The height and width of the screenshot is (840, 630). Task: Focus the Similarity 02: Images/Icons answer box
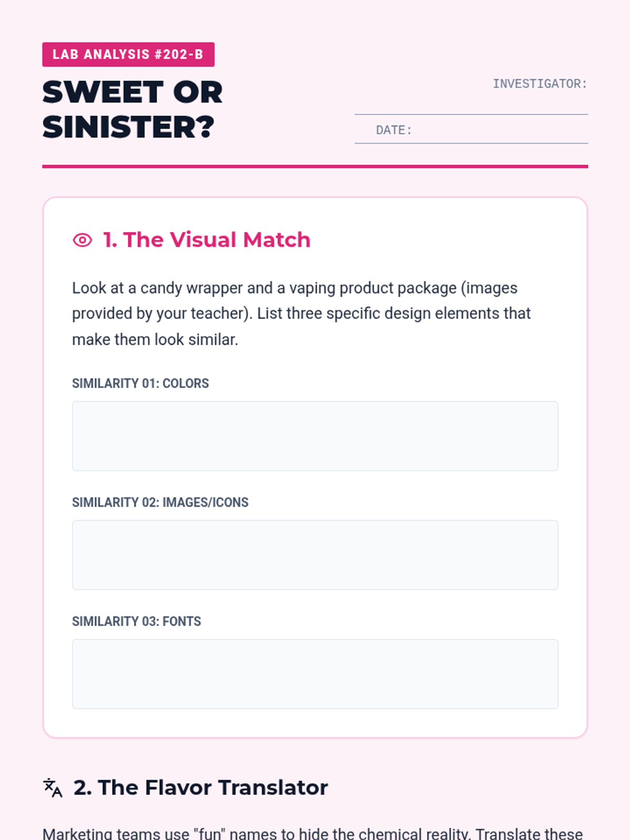(x=315, y=555)
